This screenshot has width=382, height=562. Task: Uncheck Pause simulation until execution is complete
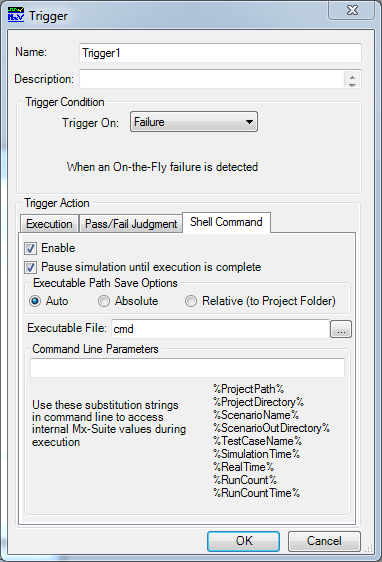point(30,267)
